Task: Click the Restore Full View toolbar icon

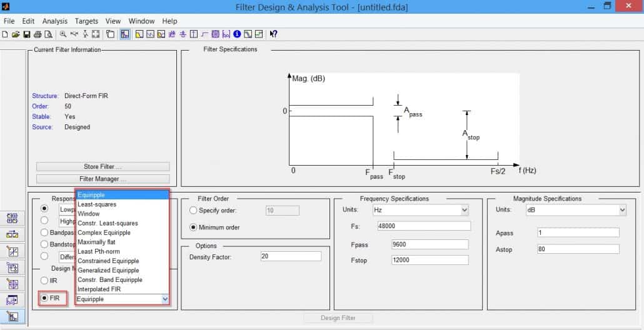Action: tap(96, 34)
